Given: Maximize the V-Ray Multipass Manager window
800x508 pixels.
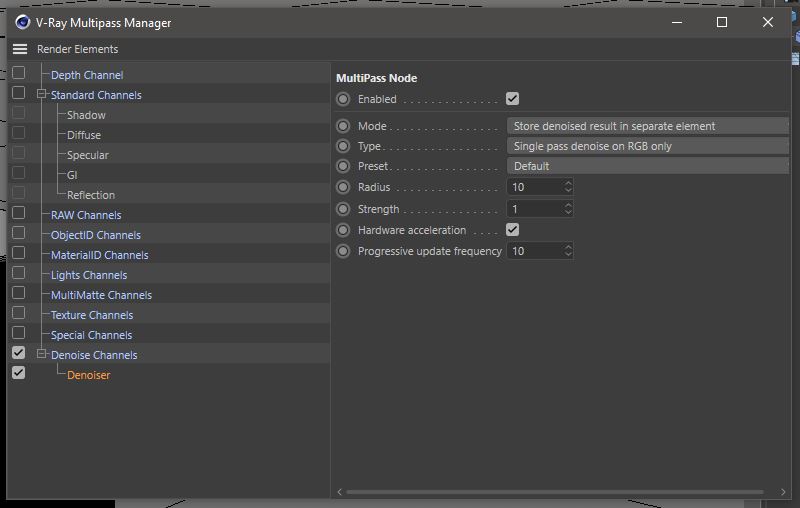Looking at the screenshot, I should (722, 22).
